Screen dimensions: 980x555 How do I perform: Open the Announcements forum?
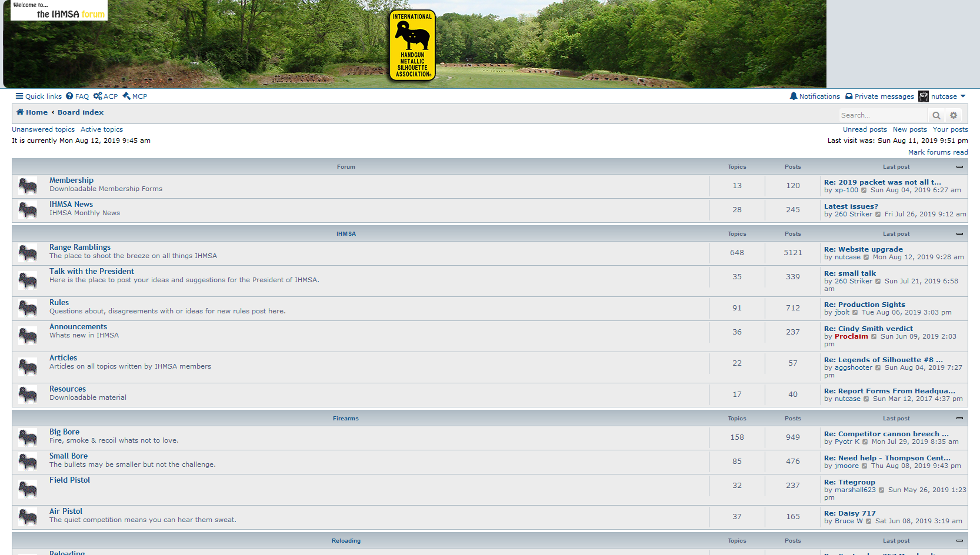[x=78, y=327]
